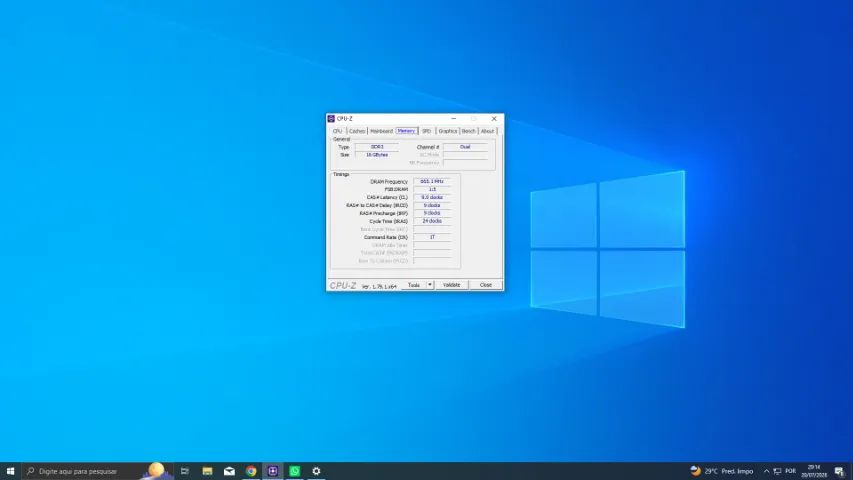Viewport: 853px width, 480px height.
Task: Launch Google Chrome from the taskbar
Action: tap(251, 471)
